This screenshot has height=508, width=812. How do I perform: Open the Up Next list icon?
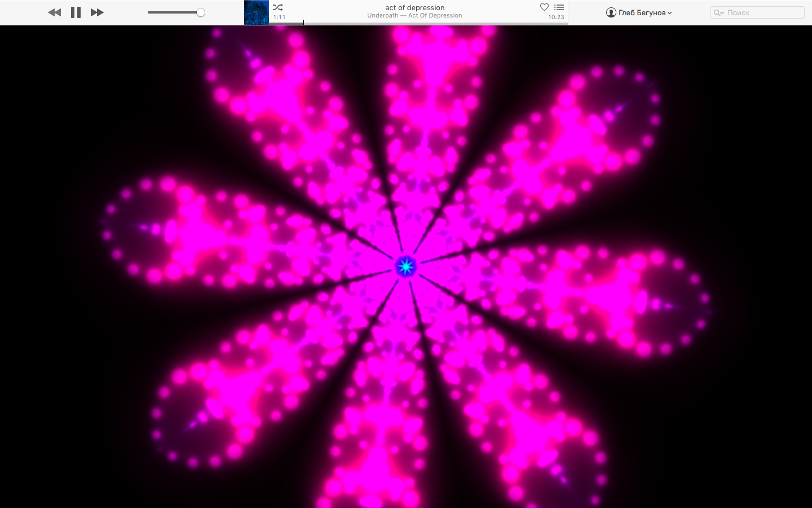559,7
